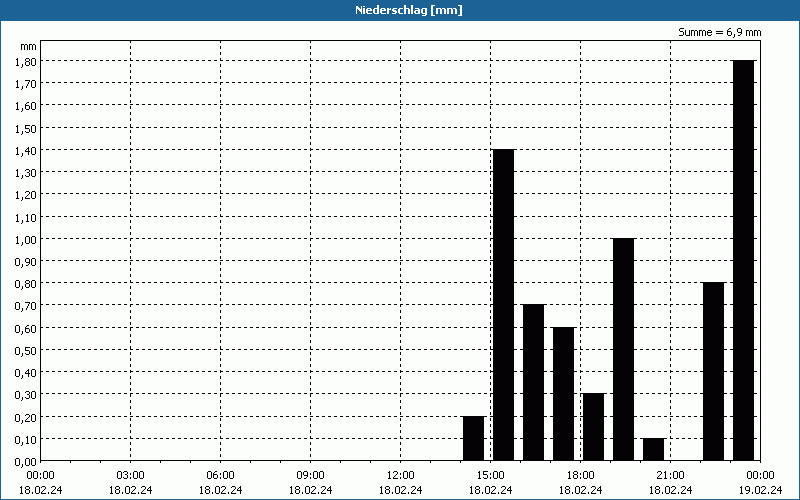Select the 0,60 y-axis value
The height and width of the screenshot is (500, 800).
26,328
